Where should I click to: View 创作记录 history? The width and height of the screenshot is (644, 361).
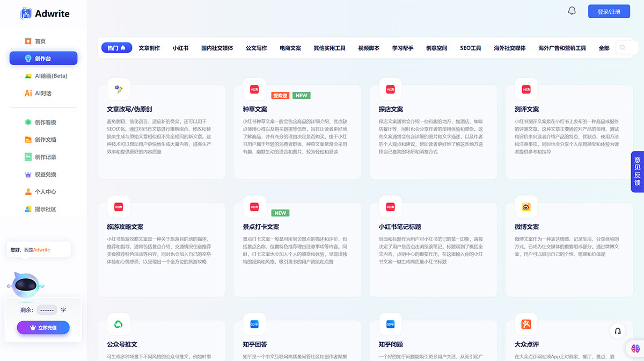click(43, 157)
